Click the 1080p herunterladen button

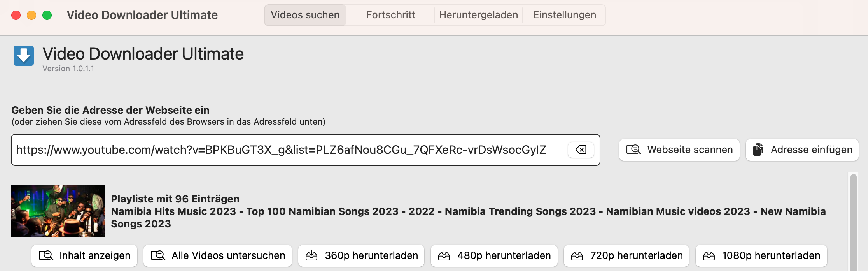pyautogui.click(x=761, y=256)
